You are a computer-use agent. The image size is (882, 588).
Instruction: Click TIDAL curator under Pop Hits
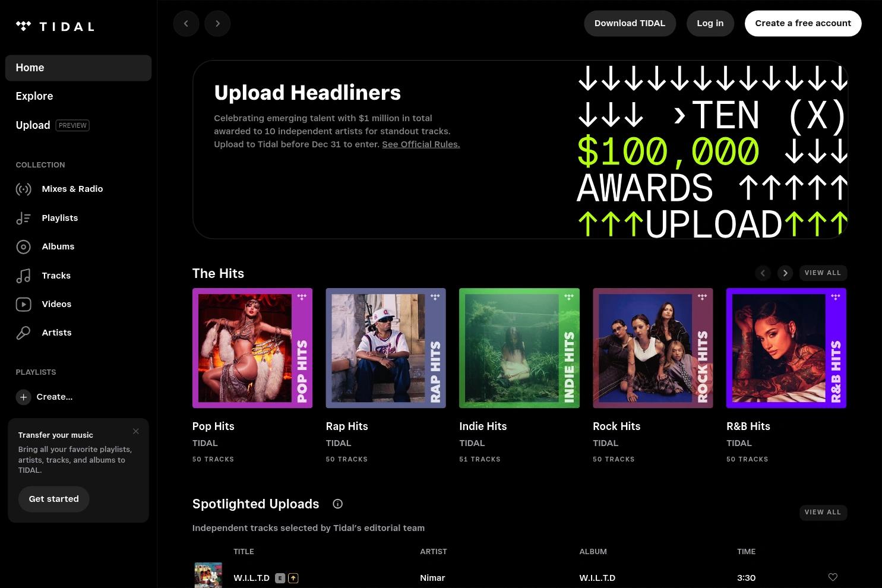[205, 443]
